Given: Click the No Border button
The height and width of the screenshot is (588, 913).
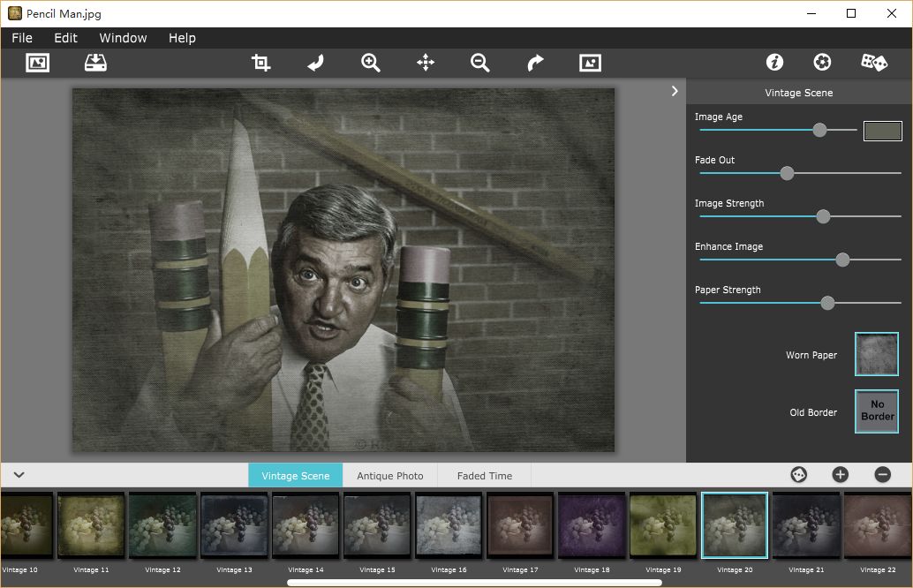Looking at the screenshot, I should point(876,411).
